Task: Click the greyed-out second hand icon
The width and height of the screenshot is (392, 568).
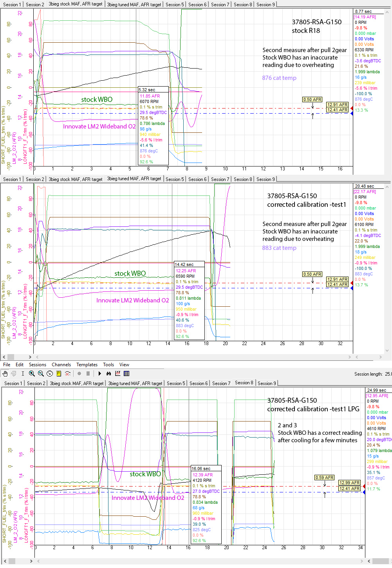Action: point(14,374)
